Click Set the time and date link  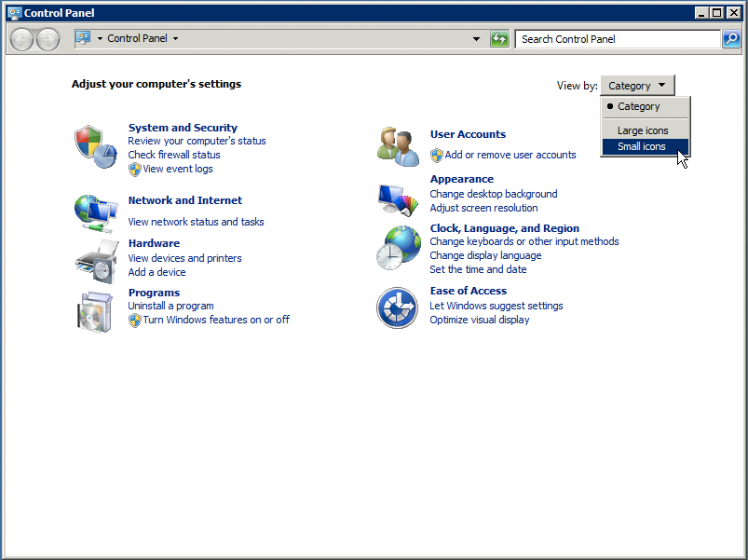[x=478, y=269]
